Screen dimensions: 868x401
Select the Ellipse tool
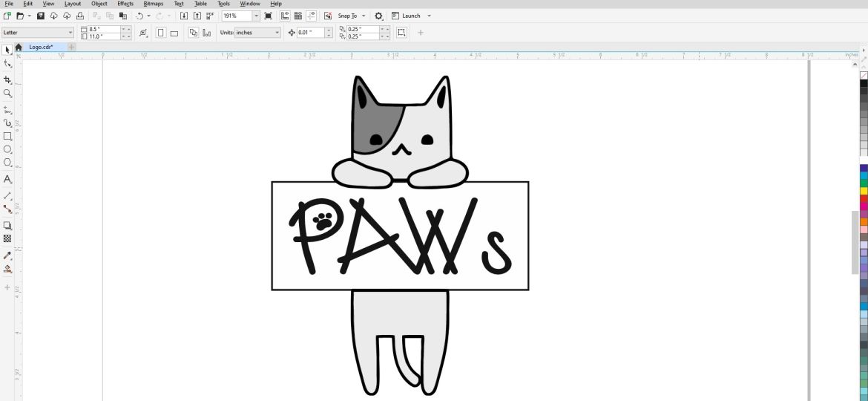[7, 149]
